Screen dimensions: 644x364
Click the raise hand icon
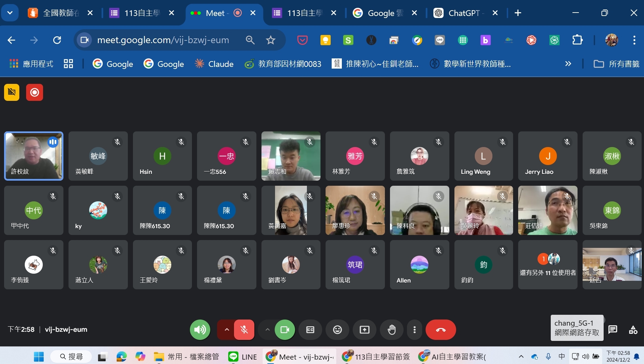392,329
